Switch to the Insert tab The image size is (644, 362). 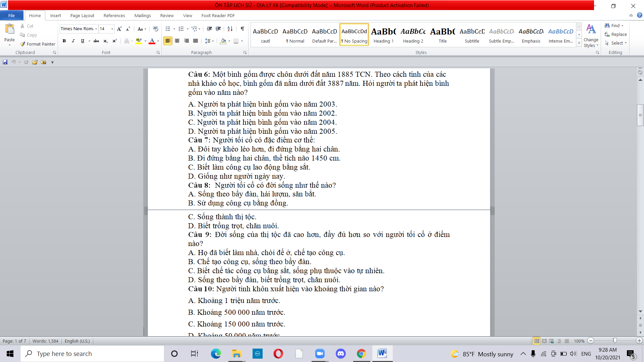(x=55, y=15)
